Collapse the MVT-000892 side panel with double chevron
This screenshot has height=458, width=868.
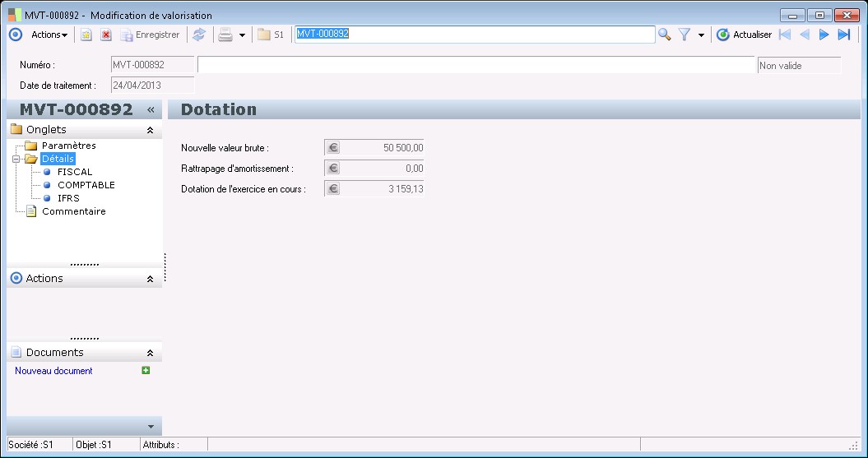[x=151, y=109]
